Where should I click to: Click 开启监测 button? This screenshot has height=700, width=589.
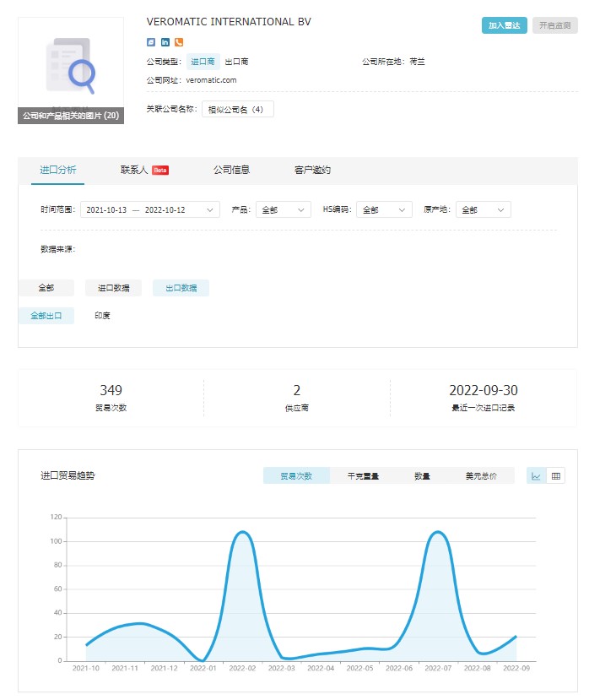pos(554,25)
